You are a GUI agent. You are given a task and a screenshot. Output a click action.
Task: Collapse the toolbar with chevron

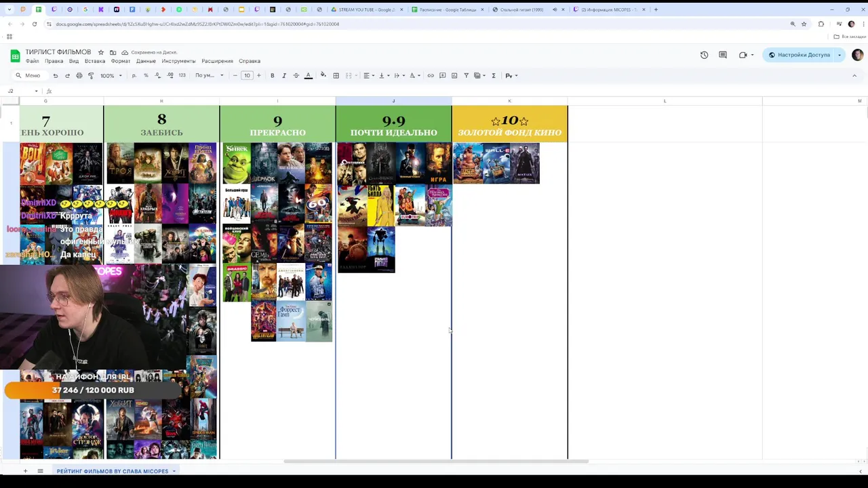(x=854, y=75)
